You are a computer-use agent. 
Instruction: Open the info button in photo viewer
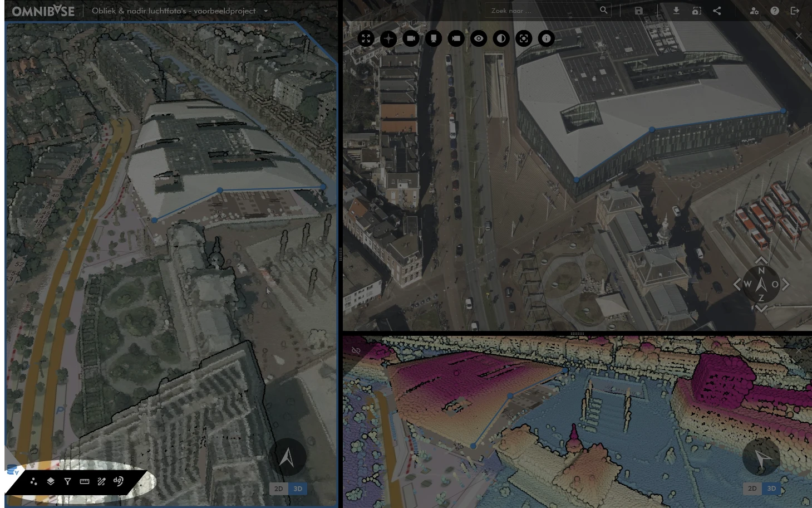(546, 38)
